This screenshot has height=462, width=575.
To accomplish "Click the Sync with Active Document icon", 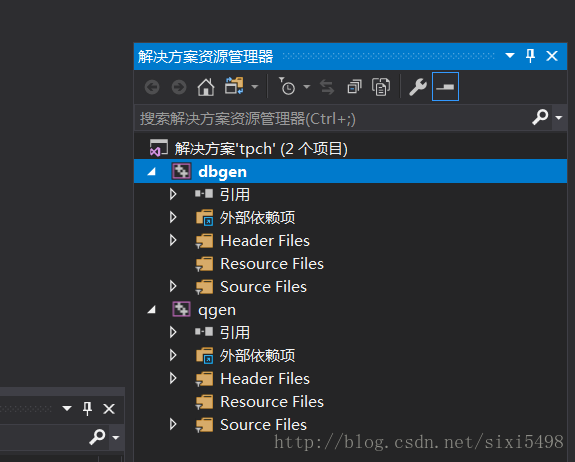I will click(x=327, y=87).
